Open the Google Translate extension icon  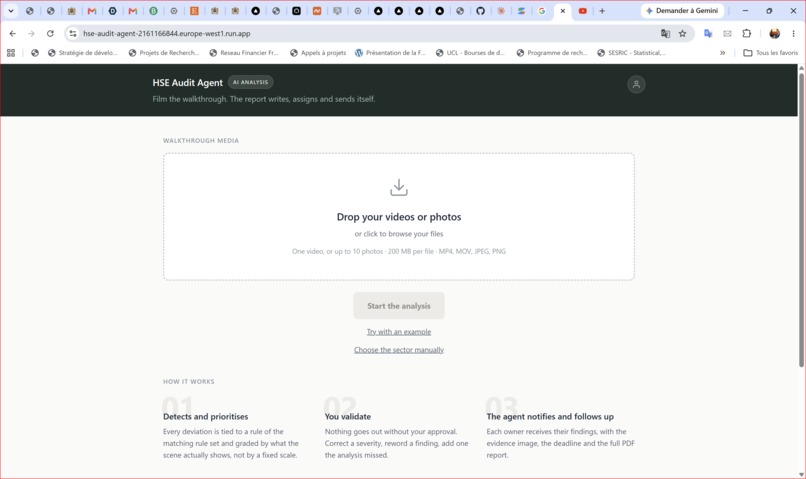[x=708, y=33]
